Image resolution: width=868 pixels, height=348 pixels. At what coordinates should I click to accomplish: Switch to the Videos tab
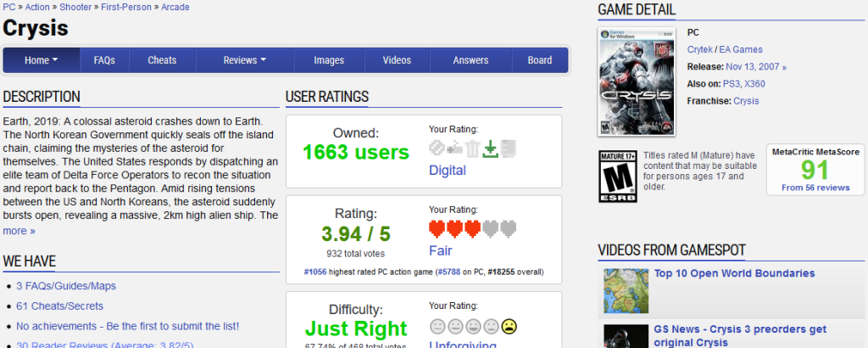[397, 60]
